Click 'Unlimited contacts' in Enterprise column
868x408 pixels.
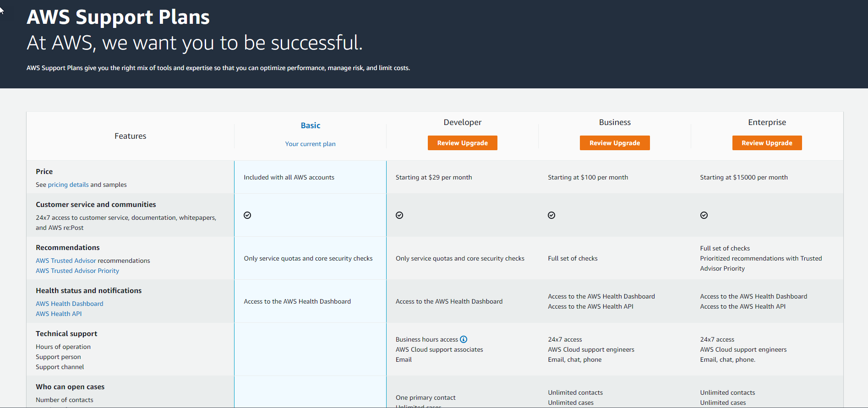tap(727, 392)
